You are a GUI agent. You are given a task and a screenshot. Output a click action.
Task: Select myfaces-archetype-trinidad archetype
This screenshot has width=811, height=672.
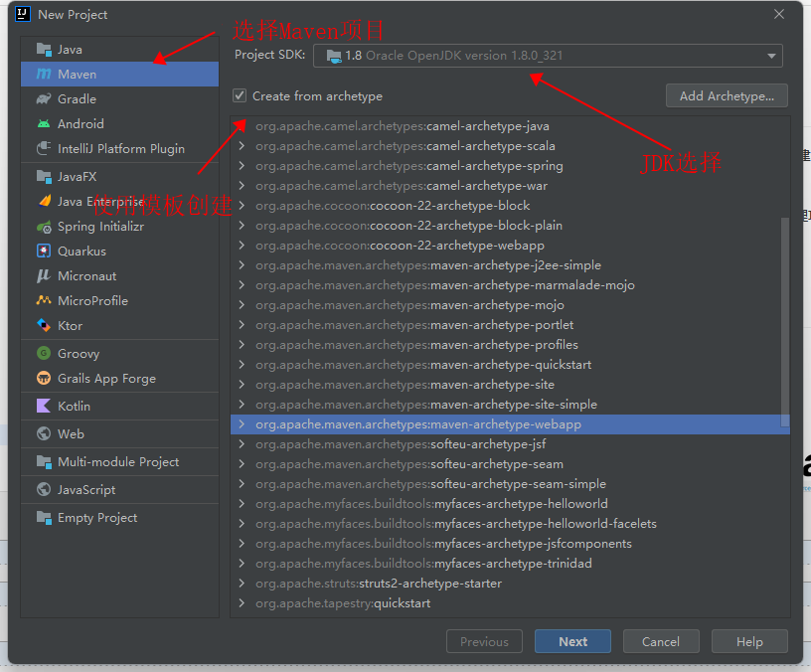(510, 564)
